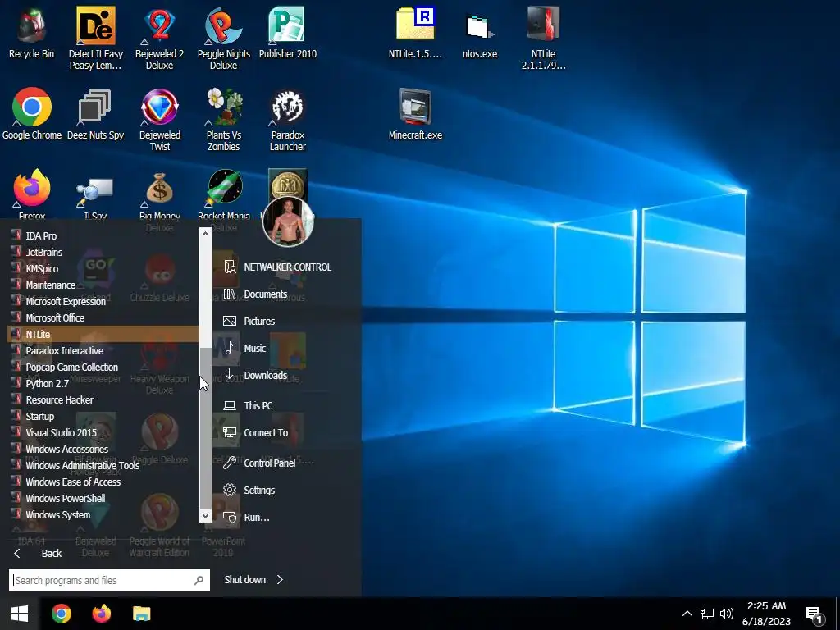Select Run... in start menu

coord(247,517)
